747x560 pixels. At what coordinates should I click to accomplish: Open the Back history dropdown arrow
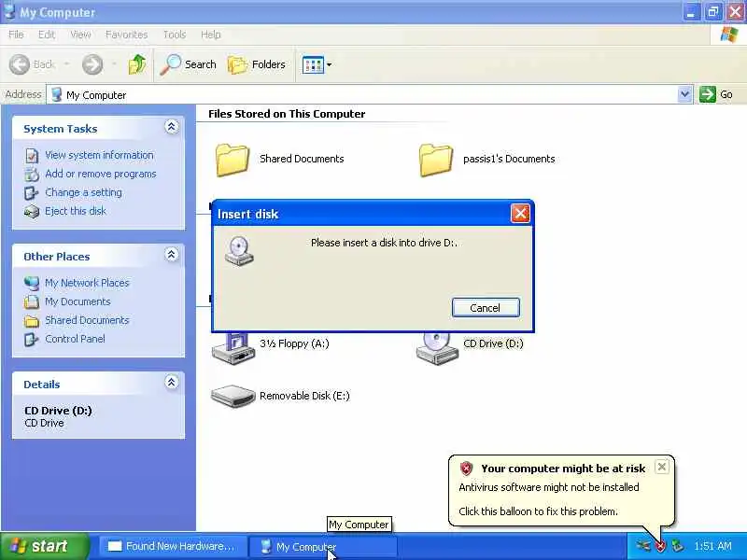[66, 64]
